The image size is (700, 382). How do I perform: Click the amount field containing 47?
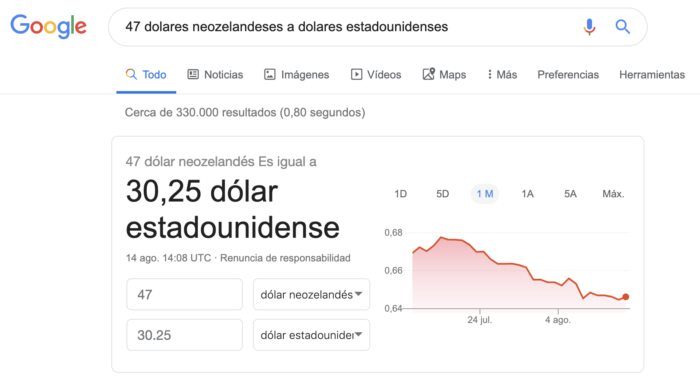(184, 295)
